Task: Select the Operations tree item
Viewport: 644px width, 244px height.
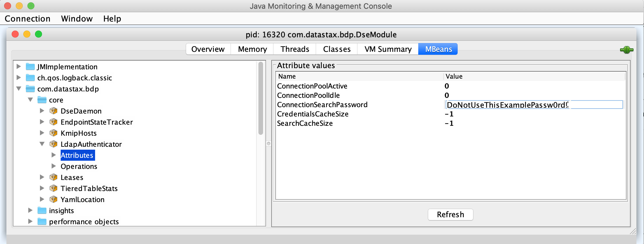Action: pos(79,166)
